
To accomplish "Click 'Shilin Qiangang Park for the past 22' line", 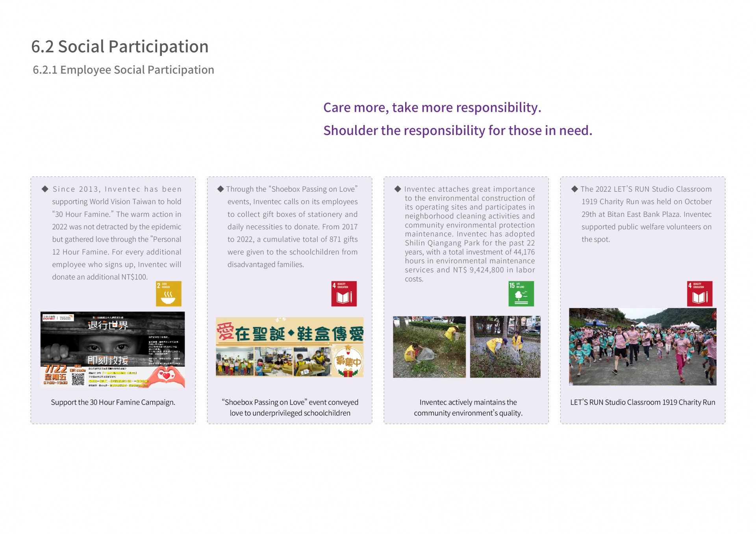I will point(470,243).
